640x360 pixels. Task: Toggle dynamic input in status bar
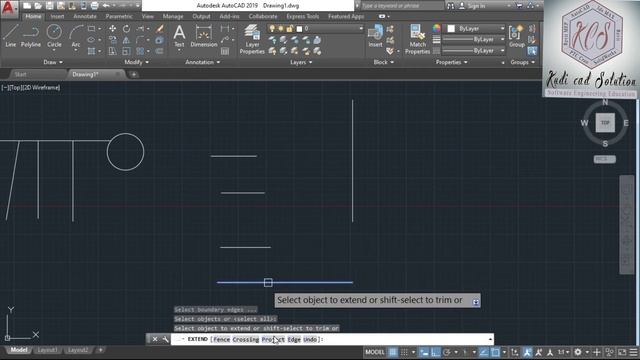424,352
